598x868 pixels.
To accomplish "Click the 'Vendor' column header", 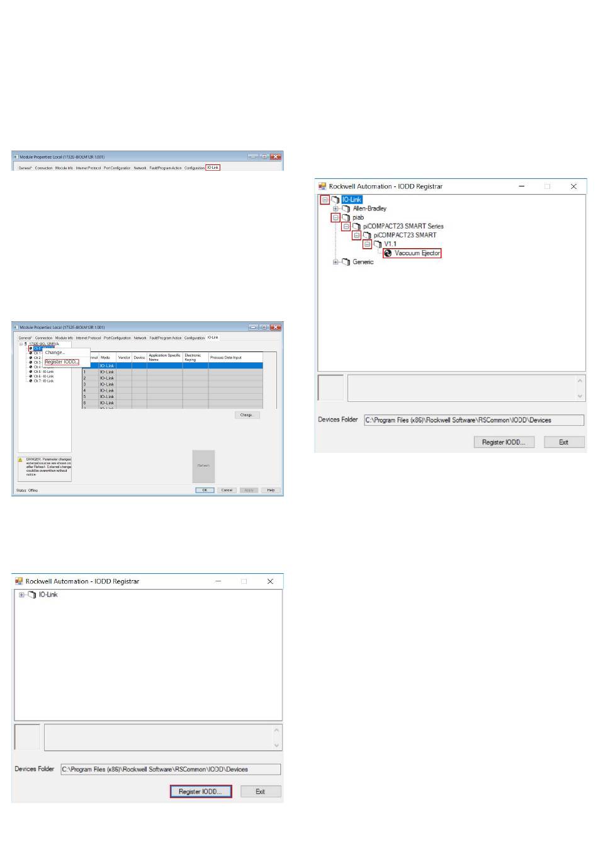I will tap(124, 358).
